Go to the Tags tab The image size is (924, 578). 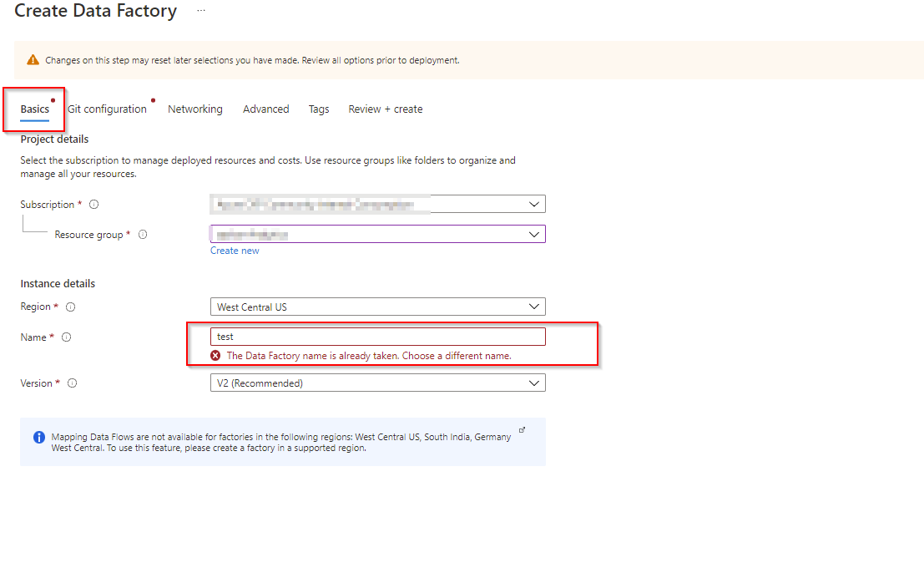(x=319, y=109)
